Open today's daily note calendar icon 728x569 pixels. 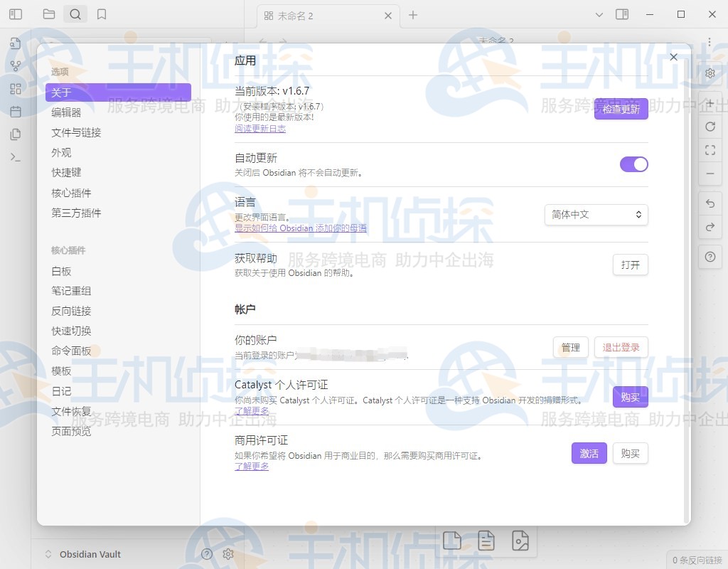(x=15, y=111)
